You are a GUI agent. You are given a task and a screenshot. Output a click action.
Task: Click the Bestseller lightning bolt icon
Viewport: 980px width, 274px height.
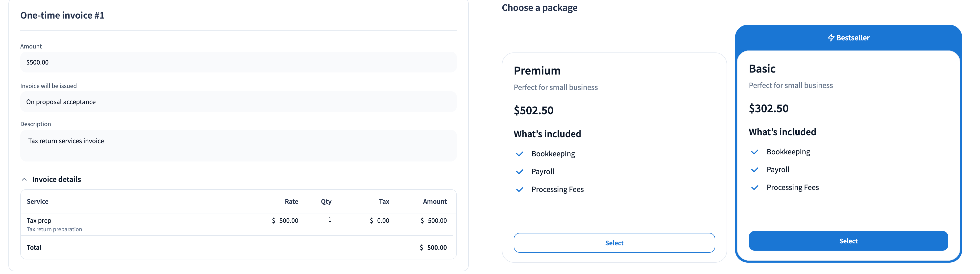[x=831, y=38]
